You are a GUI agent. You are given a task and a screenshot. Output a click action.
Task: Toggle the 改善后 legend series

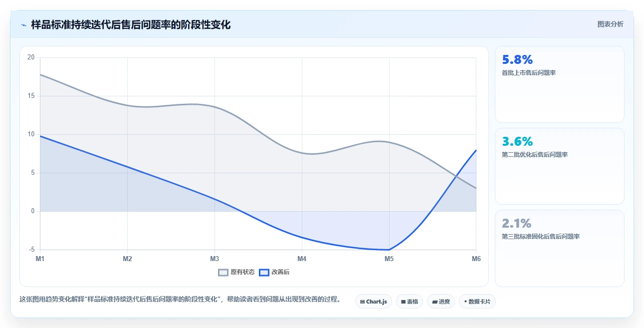point(274,272)
